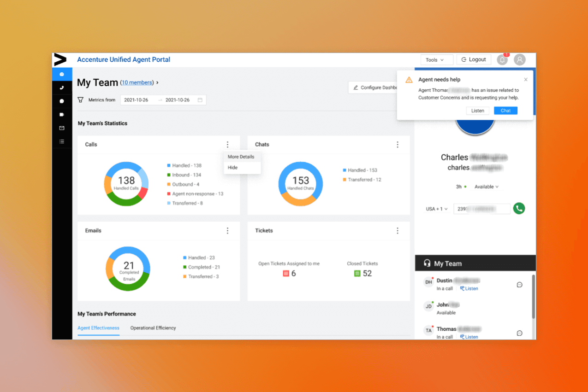Click the green closed tickets icon

357,274
